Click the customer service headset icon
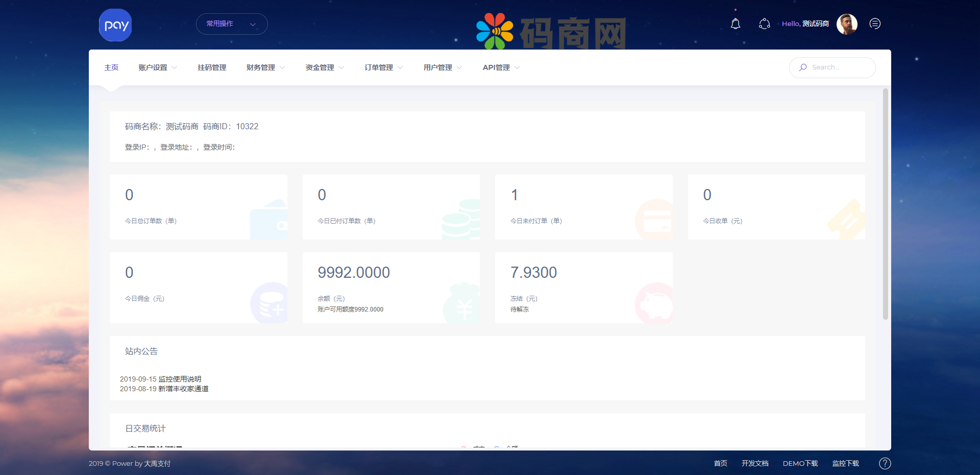 tap(764, 24)
